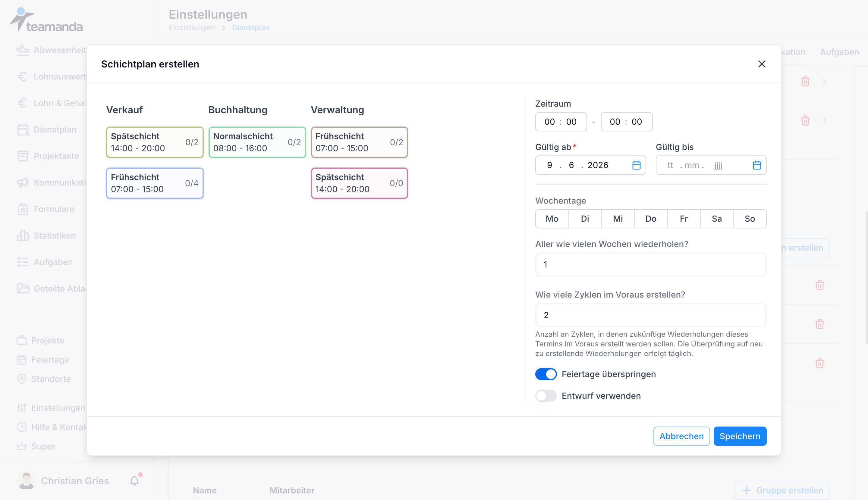The width and height of the screenshot is (868, 500).
Task: Open Lohn & Gehalt in the sidebar
Action: [52, 103]
